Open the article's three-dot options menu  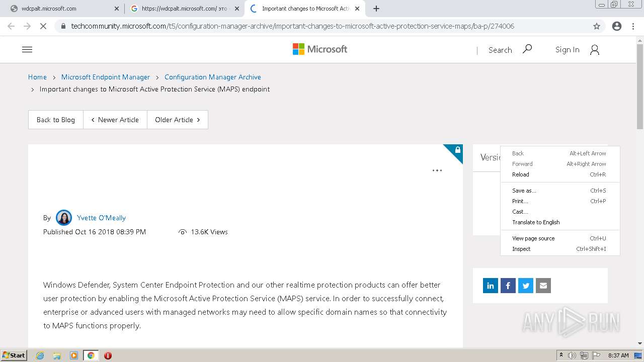point(437,170)
